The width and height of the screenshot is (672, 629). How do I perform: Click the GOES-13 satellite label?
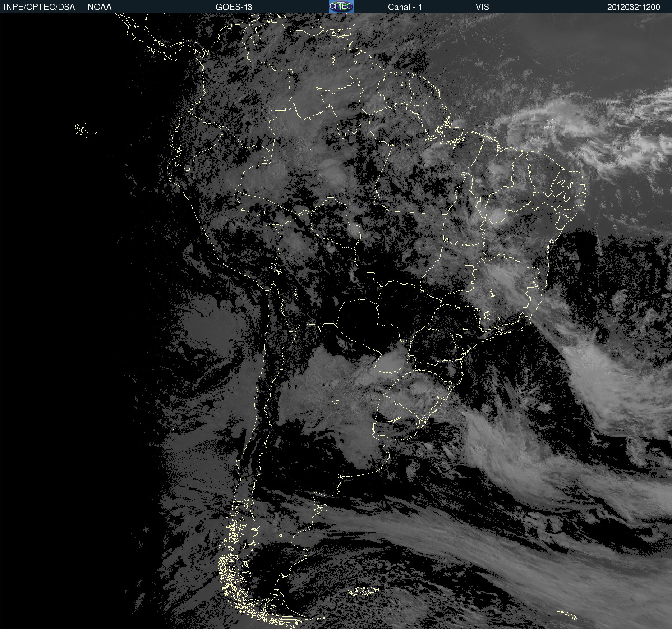click(x=234, y=7)
